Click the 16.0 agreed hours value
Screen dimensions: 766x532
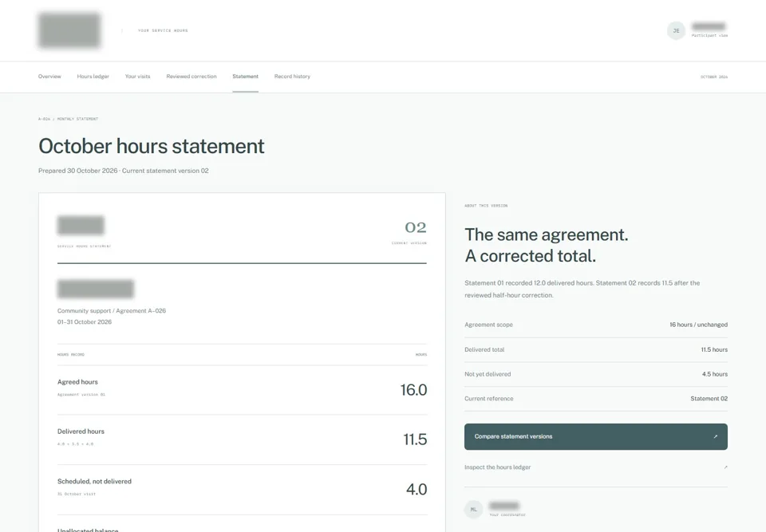coord(413,390)
